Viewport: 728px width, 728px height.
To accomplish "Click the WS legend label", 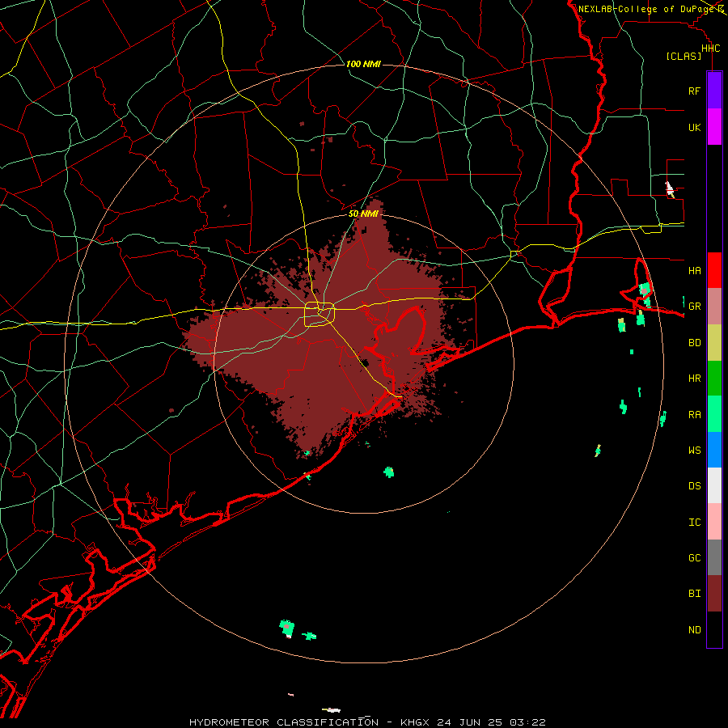I will pyautogui.click(x=694, y=450).
